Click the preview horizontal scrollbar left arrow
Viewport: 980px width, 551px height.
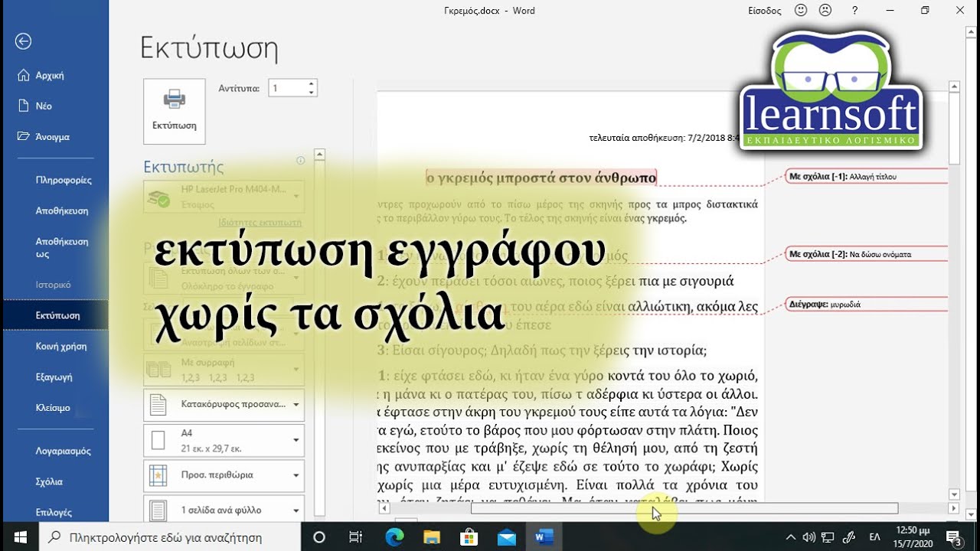coord(383,508)
